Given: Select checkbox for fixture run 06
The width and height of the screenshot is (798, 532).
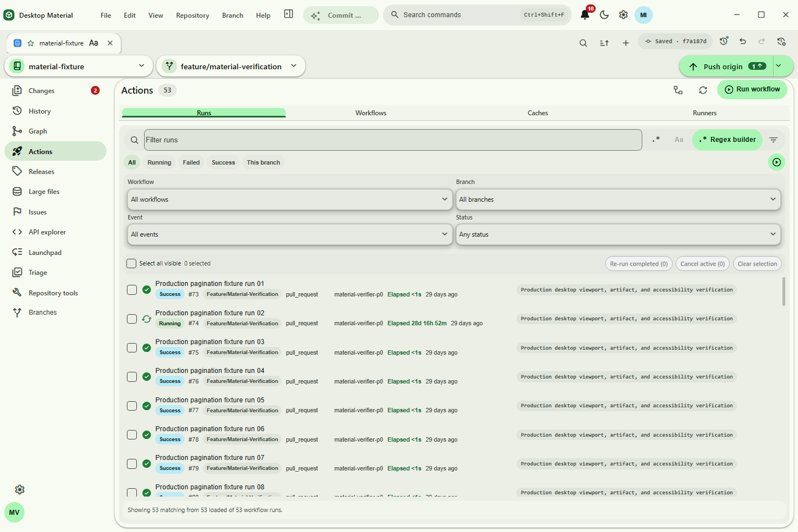Looking at the screenshot, I should 132,434.
